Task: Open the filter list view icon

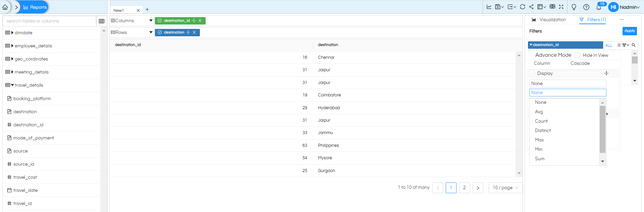Action: [x=619, y=45]
